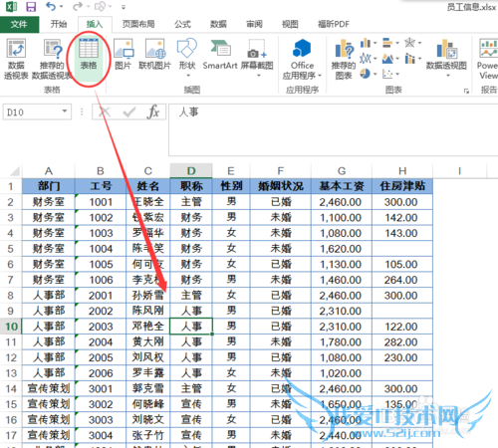Image resolution: width=498 pixels, height=448 pixels.
Task: Open scatter chart dropdown arrow
Action: tap(397, 74)
